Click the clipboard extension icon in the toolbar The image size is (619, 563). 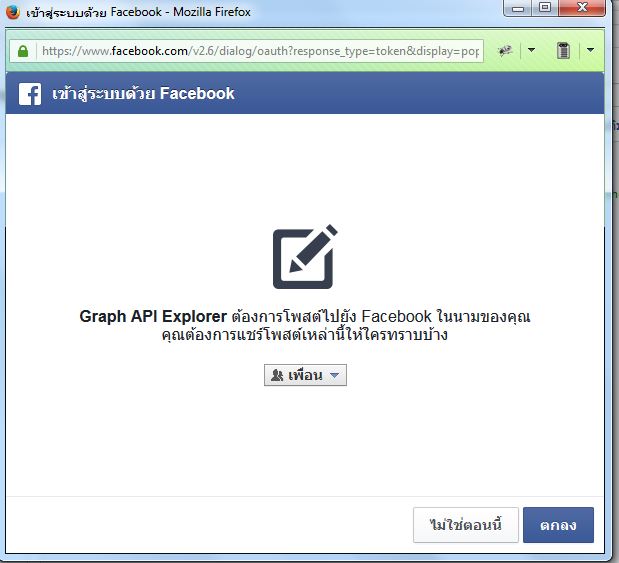point(563,51)
